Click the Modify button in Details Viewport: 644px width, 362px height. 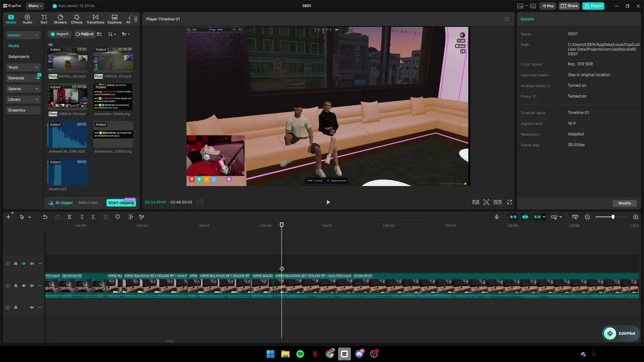coord(625,203)
